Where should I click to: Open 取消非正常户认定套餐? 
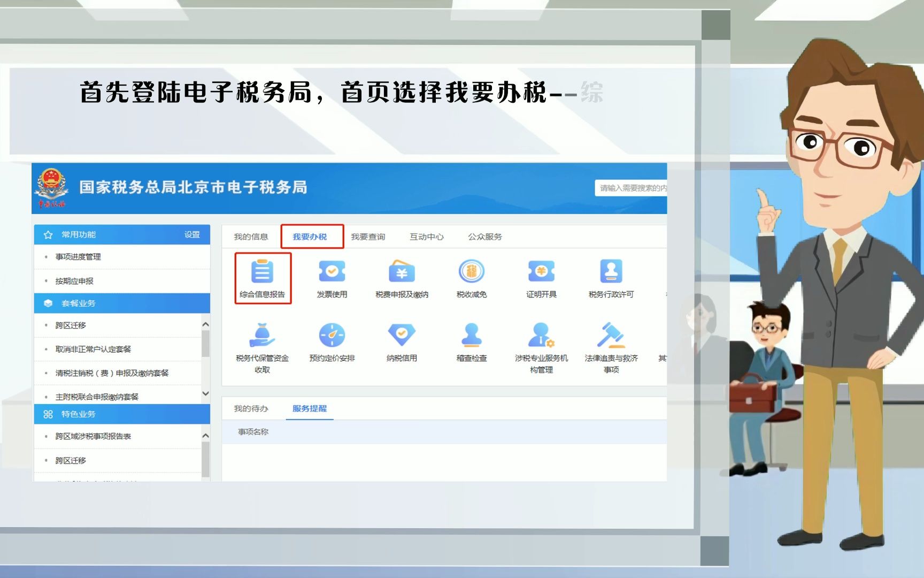pyautogui.click(x=93, y=349)
